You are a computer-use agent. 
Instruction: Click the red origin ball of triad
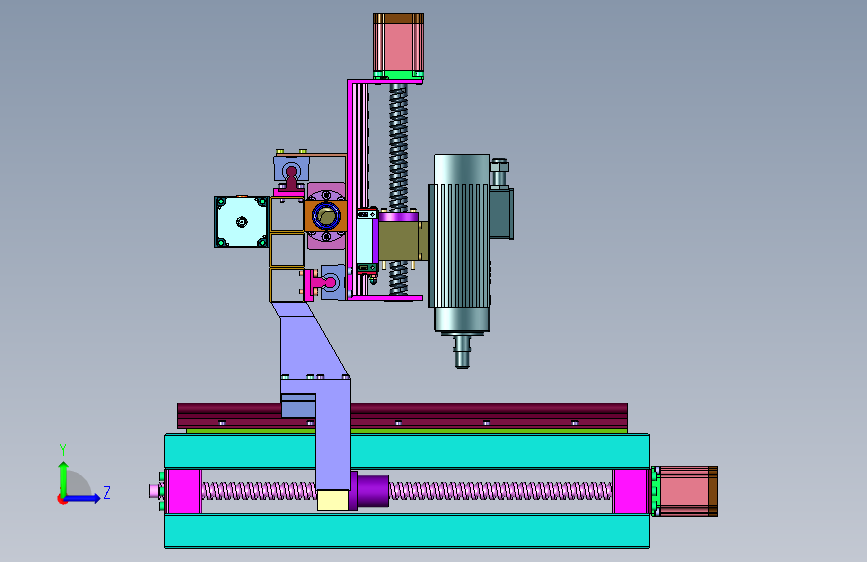click(62, 499)
